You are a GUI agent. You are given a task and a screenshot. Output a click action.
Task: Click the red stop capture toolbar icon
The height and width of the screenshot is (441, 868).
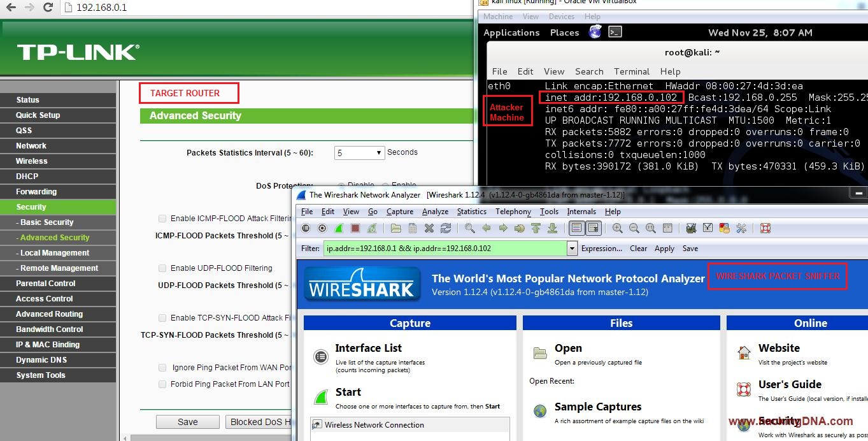tap(355, 228)
